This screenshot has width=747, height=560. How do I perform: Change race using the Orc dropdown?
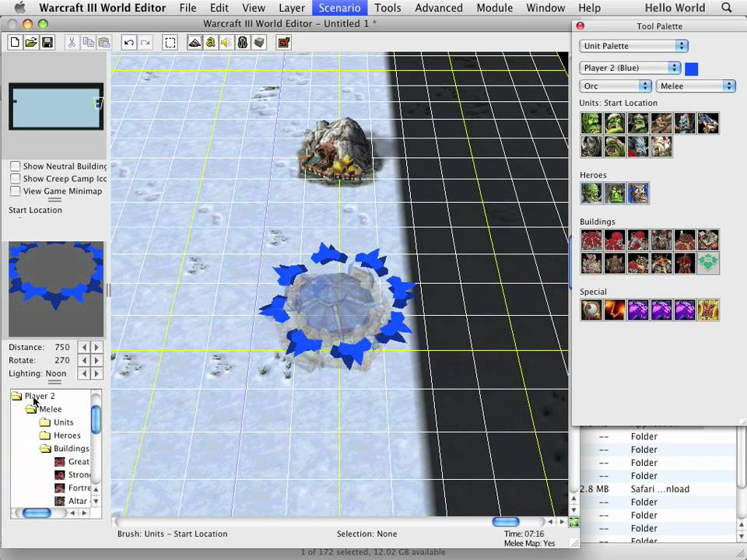(x=615, y=86)
